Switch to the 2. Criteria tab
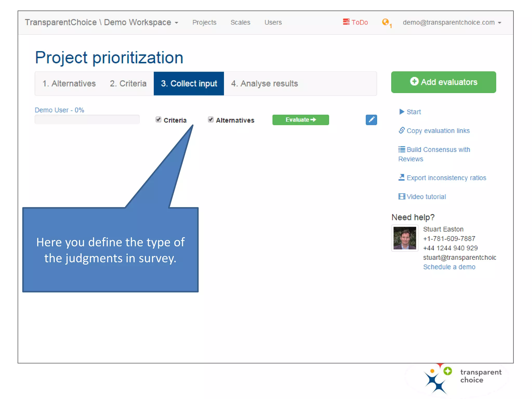This screenshot has height=399, width=532. (x=128, y=84)
